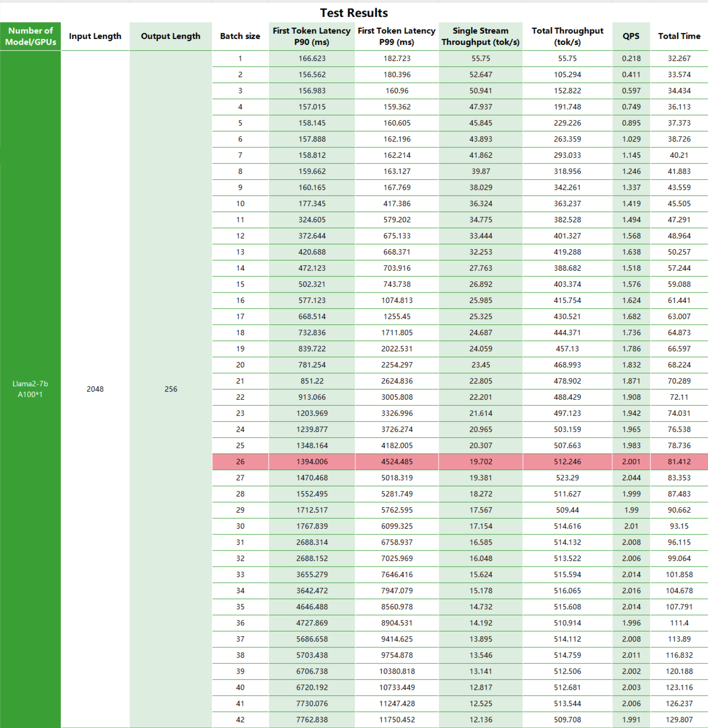The image size is (708, 728).
Task: Select the "Input Length" column header
Action: [x=95, y=36]
